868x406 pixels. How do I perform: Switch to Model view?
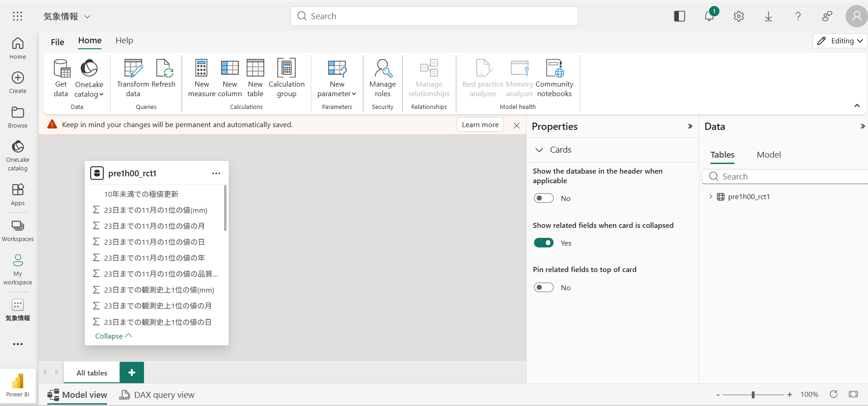click(x=77, y=395)
